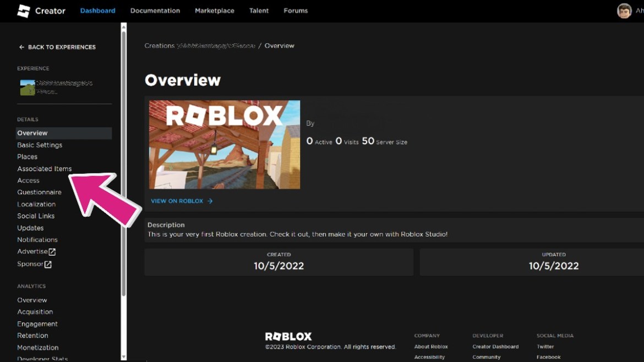Click the external link icon next to Sponsor
This screenshot has width=644, height=362.
click(x=48, y=265)
